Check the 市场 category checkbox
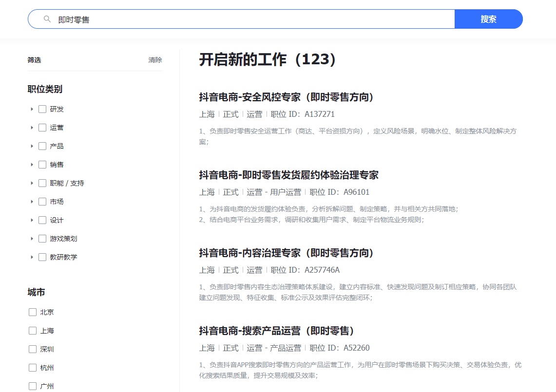 pos(42,201)
